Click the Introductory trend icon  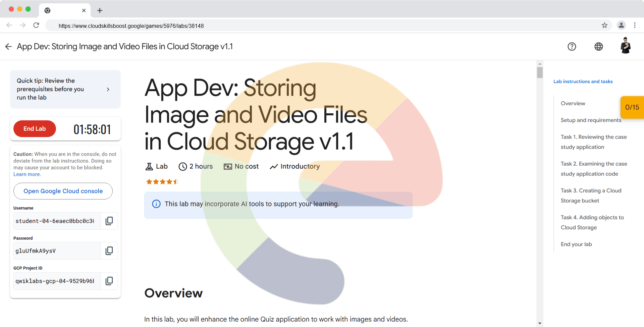click(274, 167)
